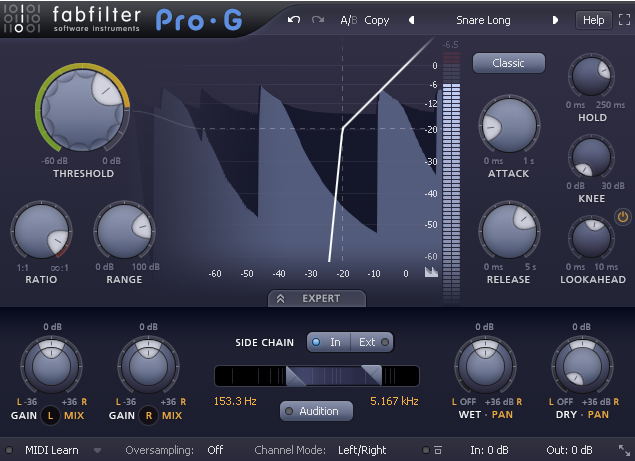Screen dimensions: 635x461
Task: Click the SIDE CHAIN label
Action: point(264,343)
